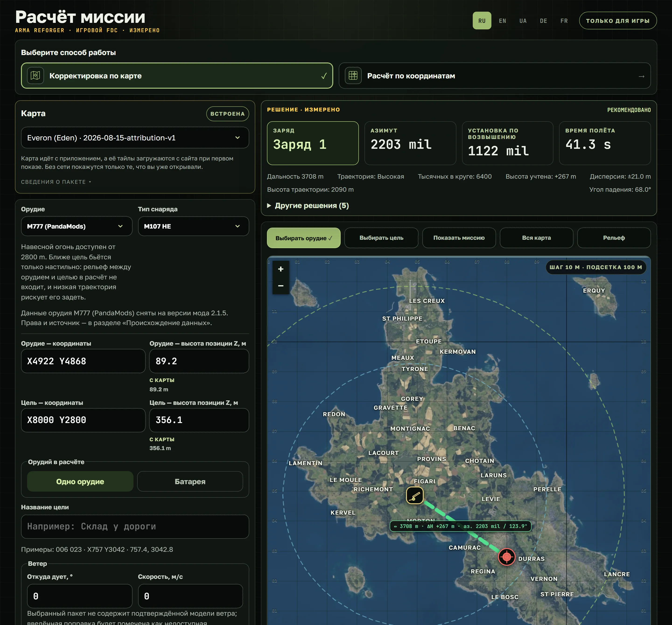Switch language to DE
The height and width of the screenshot is (625, 672).
(543, 21)
